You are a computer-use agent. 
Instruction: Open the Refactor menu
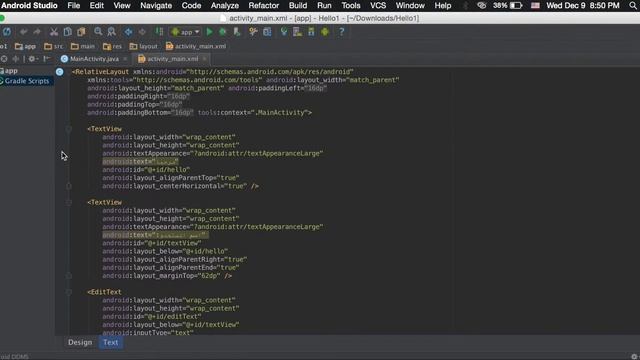[x=264, y=6]
